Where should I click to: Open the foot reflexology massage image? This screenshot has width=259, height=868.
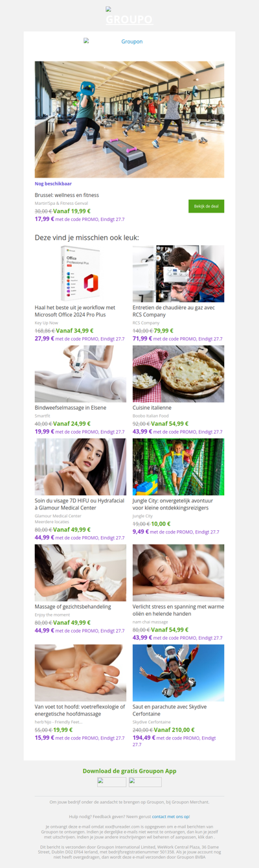click(x=80, y=672)
